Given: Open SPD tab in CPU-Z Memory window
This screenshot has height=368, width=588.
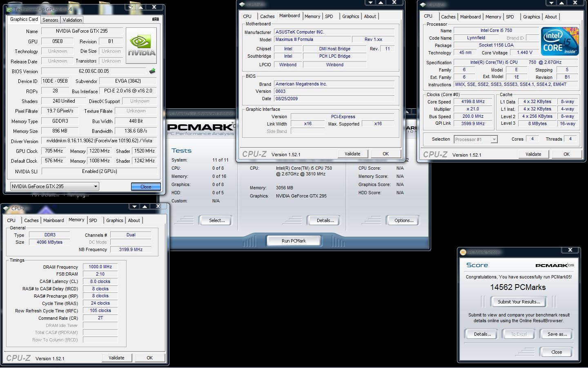Looking at the screenshot, I should click(x=93, y=220).
